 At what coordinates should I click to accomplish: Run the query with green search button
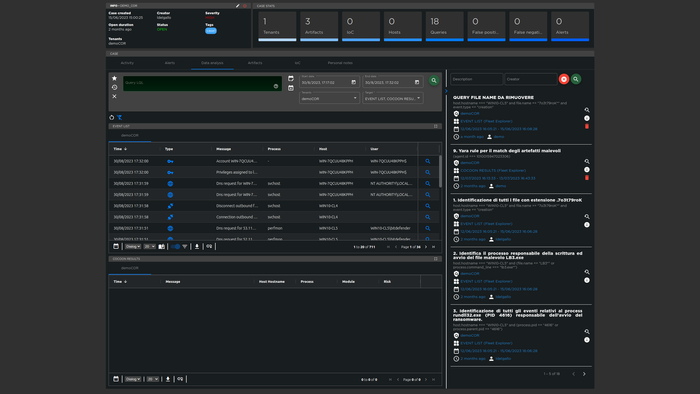[x=433, y=80]
